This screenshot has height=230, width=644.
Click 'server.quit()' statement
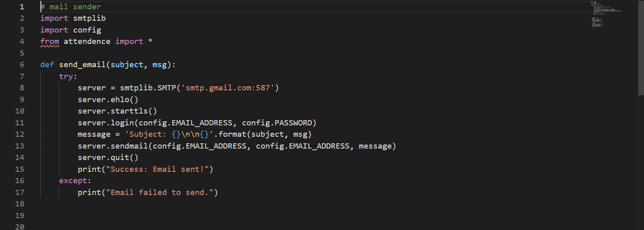click(108, 157)
